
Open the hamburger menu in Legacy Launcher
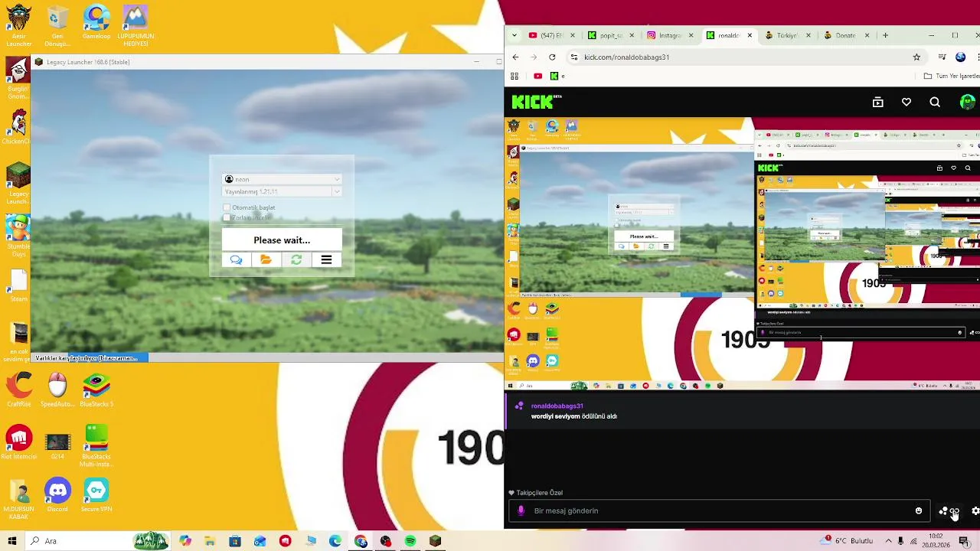(326, 260)
